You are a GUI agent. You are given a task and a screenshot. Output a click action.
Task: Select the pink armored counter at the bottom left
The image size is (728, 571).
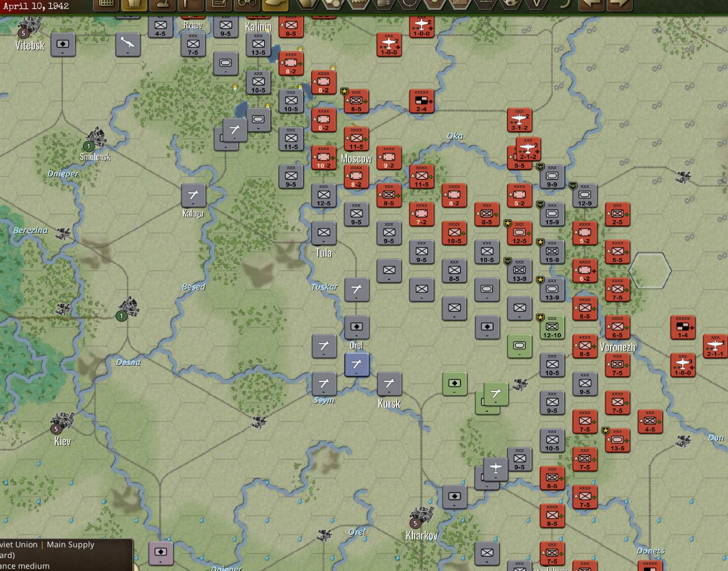point(161,553)
